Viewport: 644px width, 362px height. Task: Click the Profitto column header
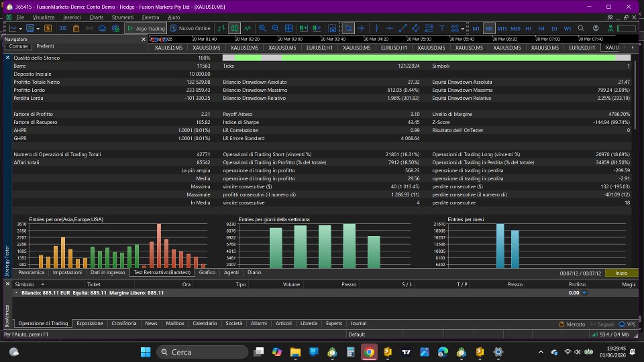tap(577, 284)
